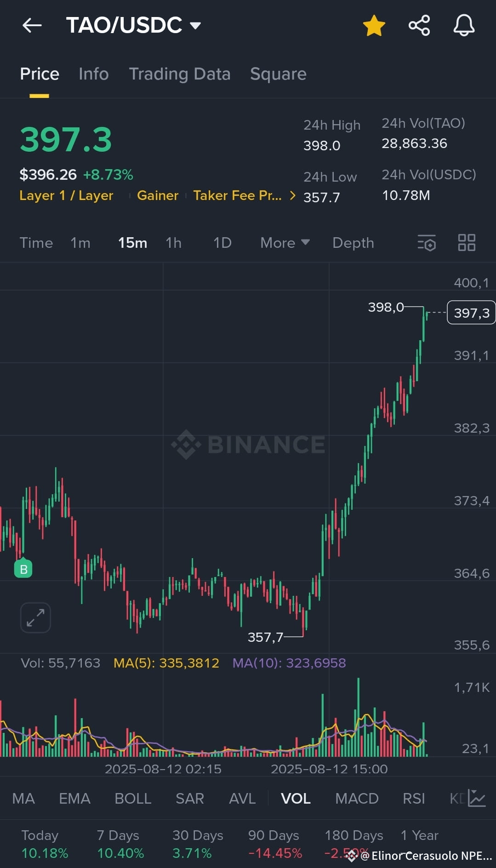Toggle the BOLL indicator
Viewport: 496px width, 868px height.
(x=133, y=799)
